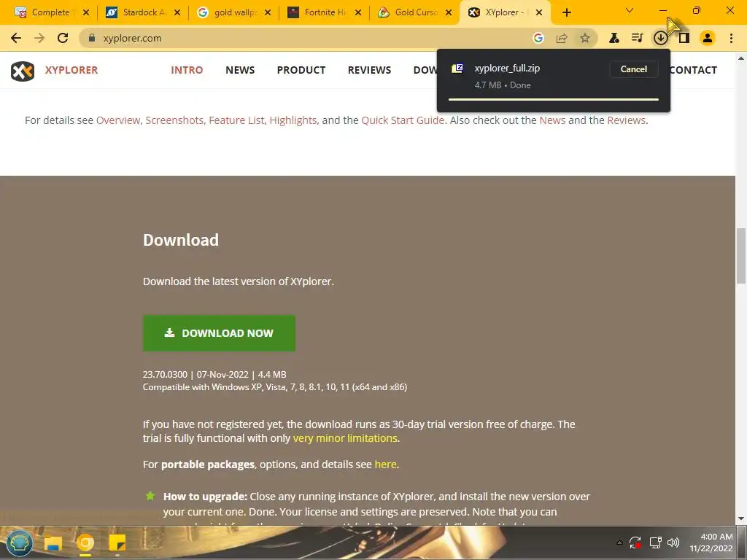This screenshot has height=560, width=747.
Task: Open the volume speaker tray icon
Action: (x=673, y=542)
